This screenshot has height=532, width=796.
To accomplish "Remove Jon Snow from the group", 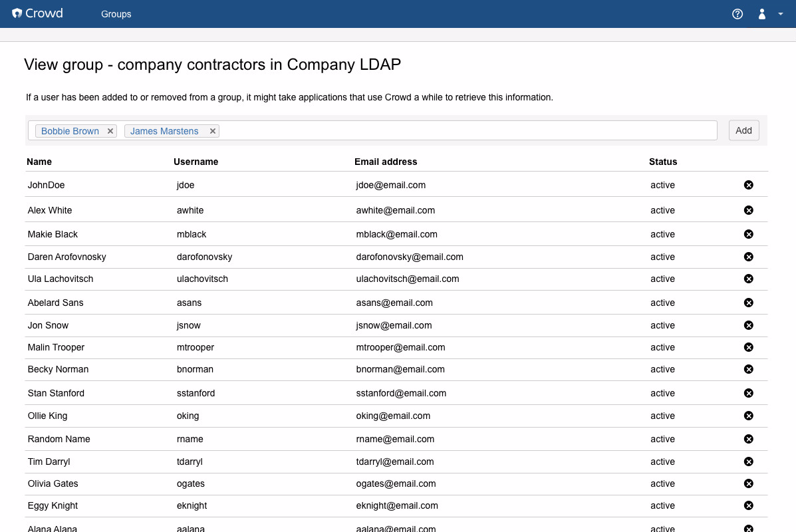I will pyautogui.click(x=748, y=325).
